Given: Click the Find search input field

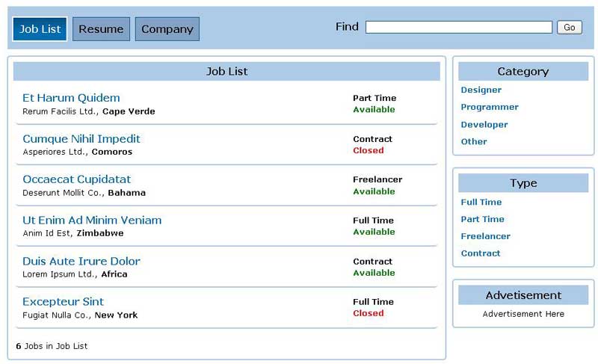Looking at the screenshot, I should [458, 27].
